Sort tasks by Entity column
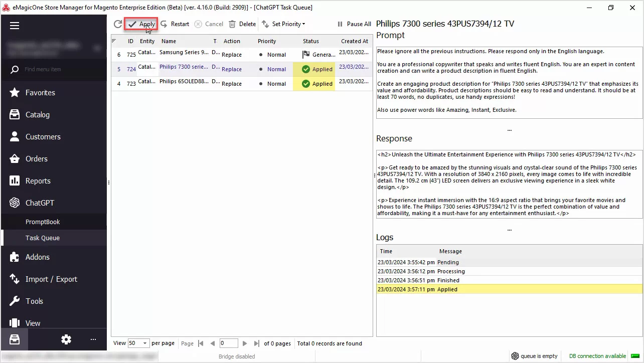644x363 pixels. click(x=147, y=41)
